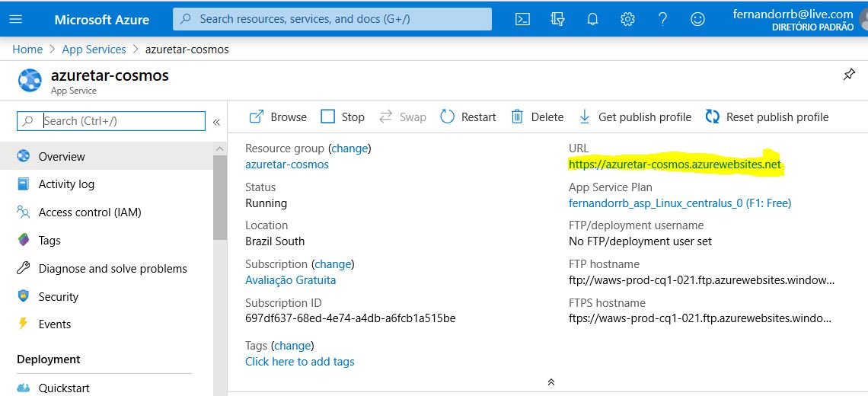
Task: Open the azuretar-cosmos.azurewebsites.net URL
Action: 675,164
